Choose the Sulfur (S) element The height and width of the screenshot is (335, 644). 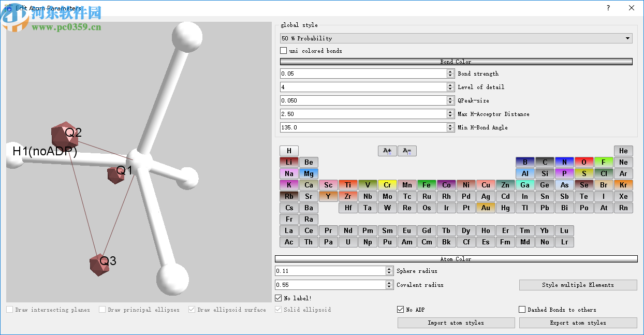584,173
